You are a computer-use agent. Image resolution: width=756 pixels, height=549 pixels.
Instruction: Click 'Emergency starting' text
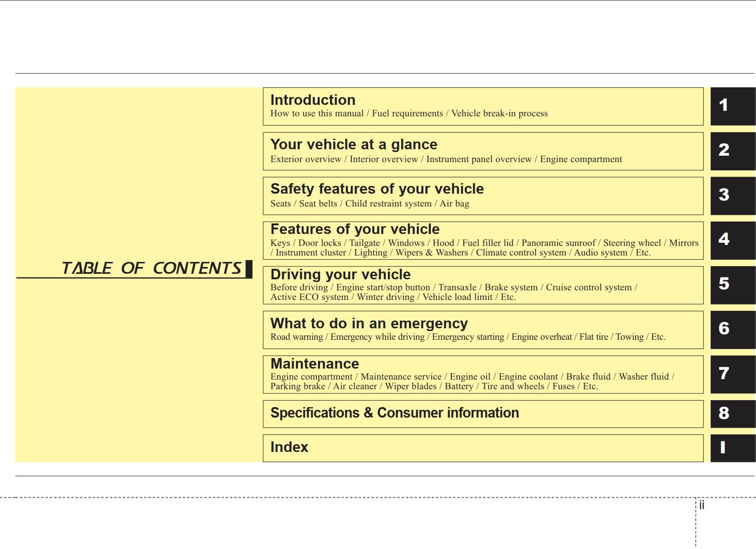click(x=468, y=337)
